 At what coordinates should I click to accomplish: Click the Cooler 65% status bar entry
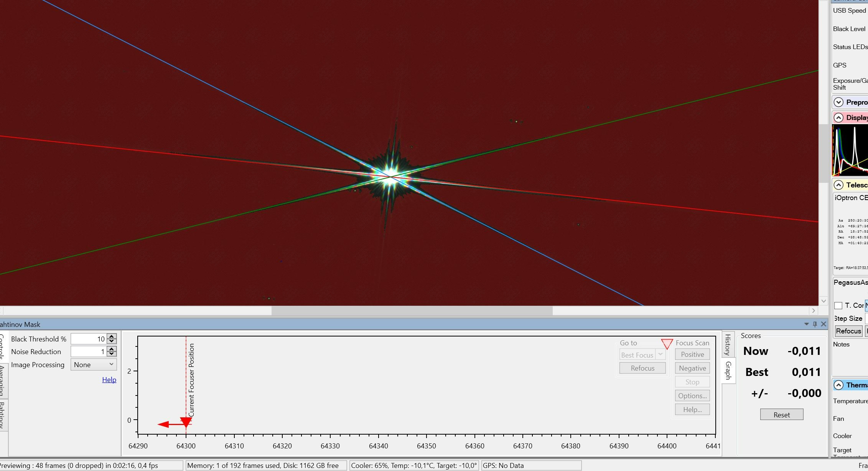tap(414, 466)
